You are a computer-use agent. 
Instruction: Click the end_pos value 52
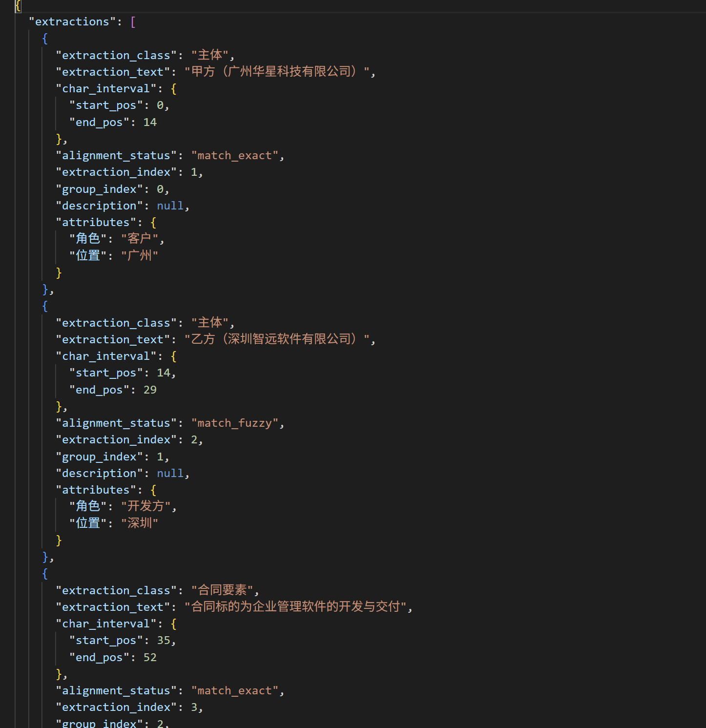[150, 658]
